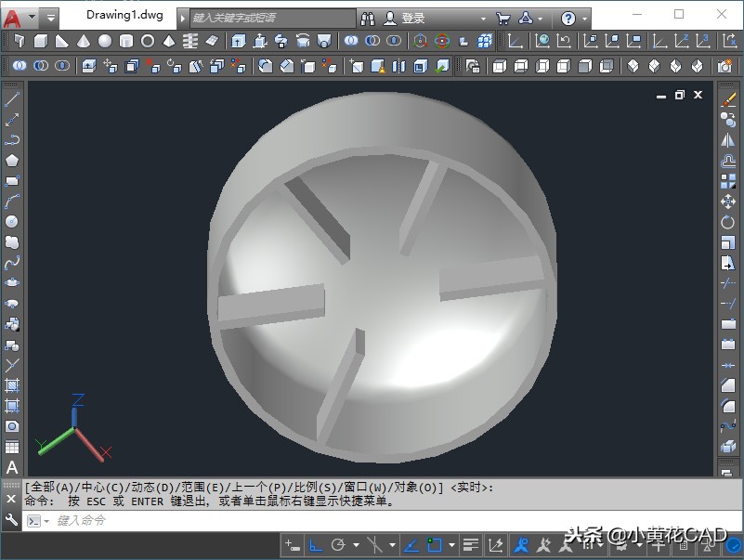Screen dimensions: 744x560
Task: Select the Cylinder primitive tool
Action: (125, 41)
